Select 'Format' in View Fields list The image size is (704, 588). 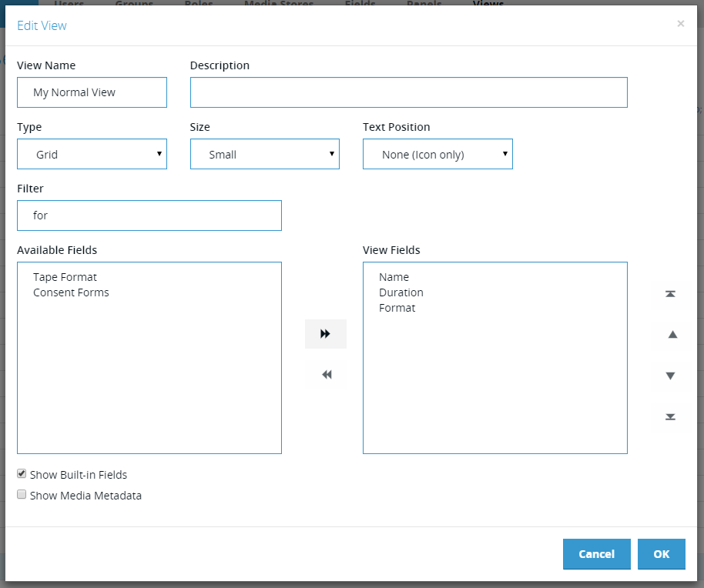pos(397,308)
